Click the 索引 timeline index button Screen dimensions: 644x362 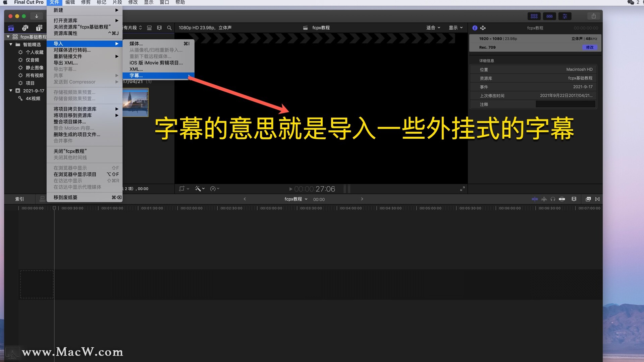[x=19, y=199]
